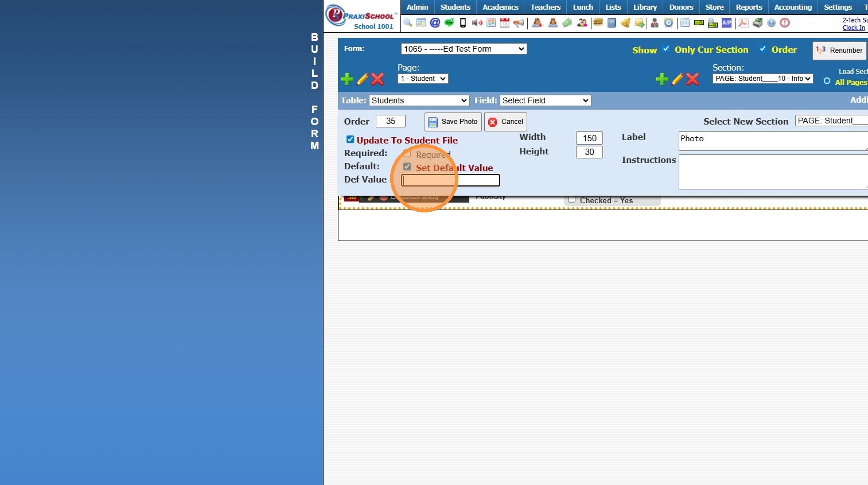Viewport: 868px width, 485px height.
Task: Click the green chat bubble icon
Action: pos(449,23)
